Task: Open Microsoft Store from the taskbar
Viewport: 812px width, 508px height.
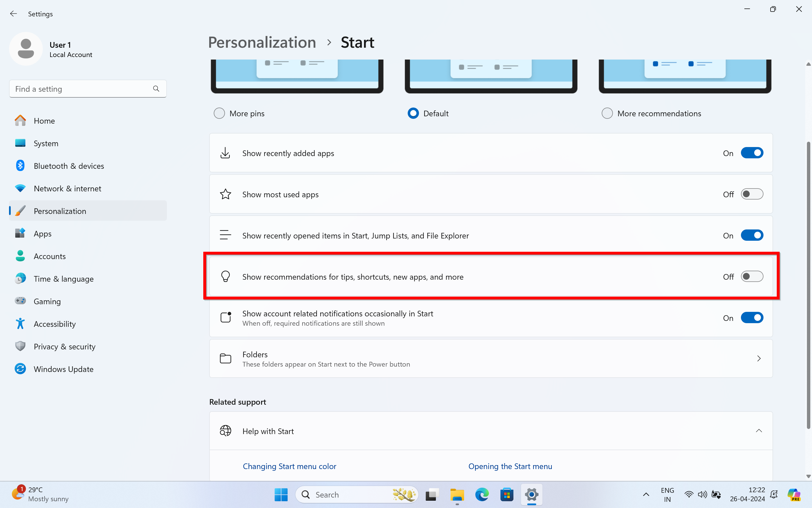Action: coord(507,494)
